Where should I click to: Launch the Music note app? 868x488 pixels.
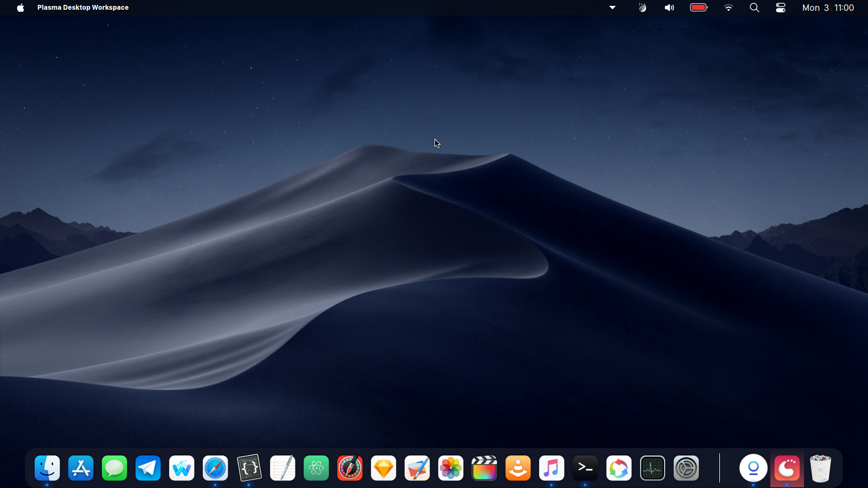click(x=552, y=468)
